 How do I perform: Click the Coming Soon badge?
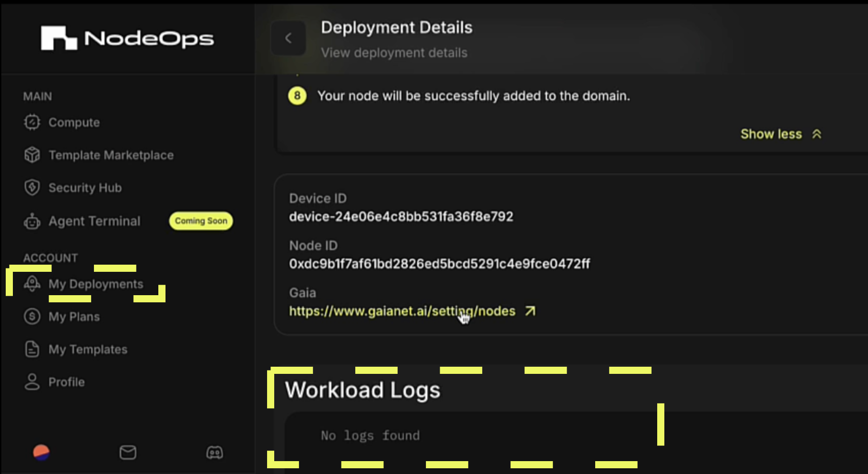201,221
